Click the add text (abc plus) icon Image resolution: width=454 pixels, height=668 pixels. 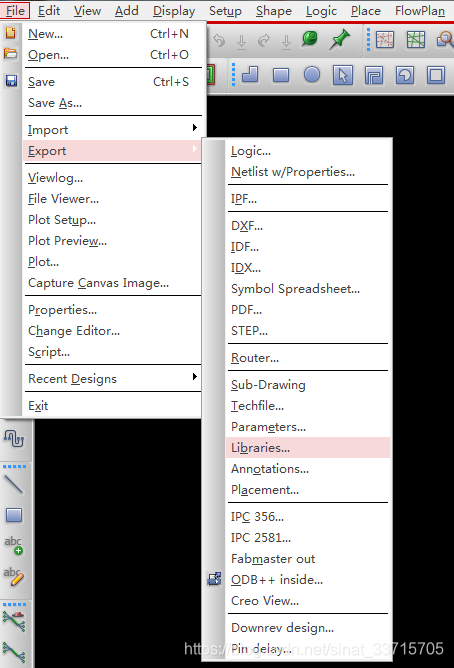coord(14,545)
